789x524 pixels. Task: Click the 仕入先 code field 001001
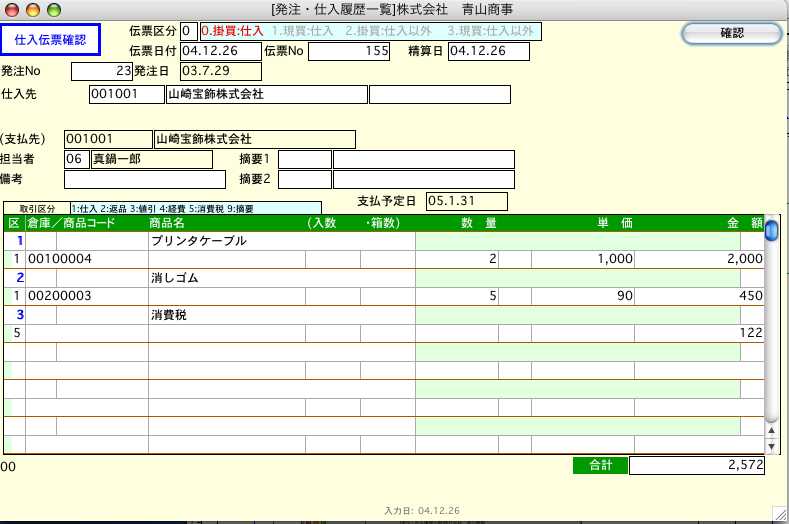coord(125,94)
